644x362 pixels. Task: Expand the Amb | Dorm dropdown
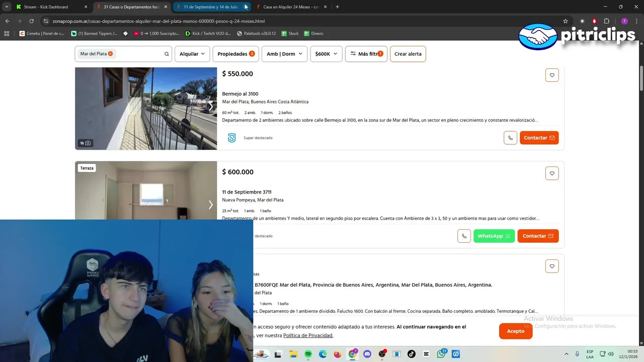pos(284,54)
